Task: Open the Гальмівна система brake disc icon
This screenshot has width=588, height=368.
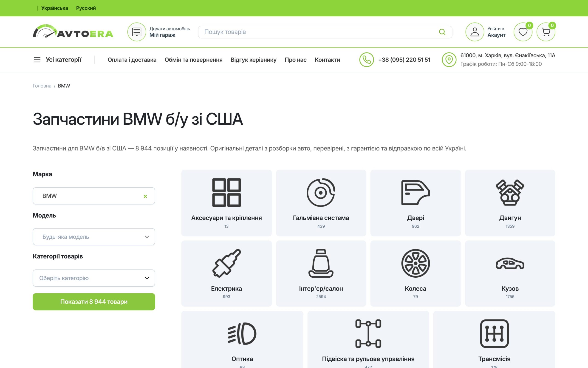Action: coord(321,193)
